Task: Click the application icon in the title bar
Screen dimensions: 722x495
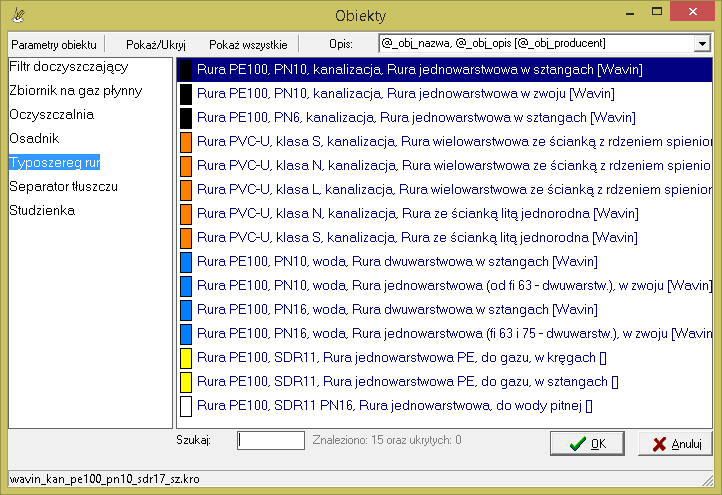Action: pos(18,15)
